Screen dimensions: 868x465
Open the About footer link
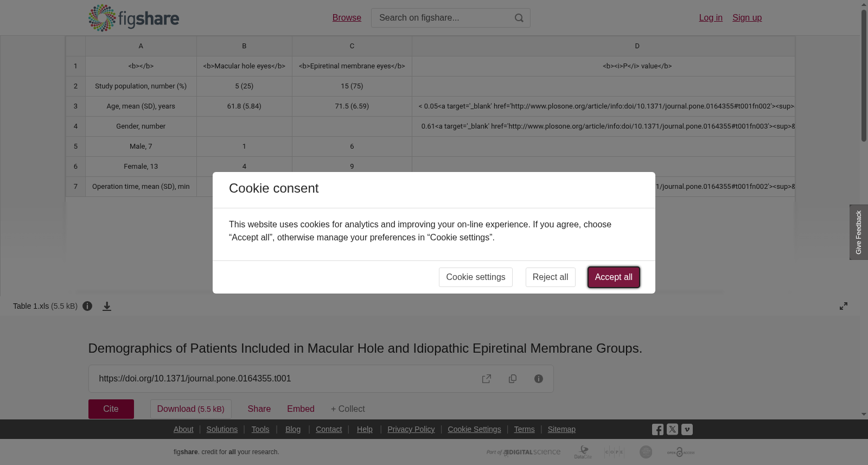[x=183, y=429]
